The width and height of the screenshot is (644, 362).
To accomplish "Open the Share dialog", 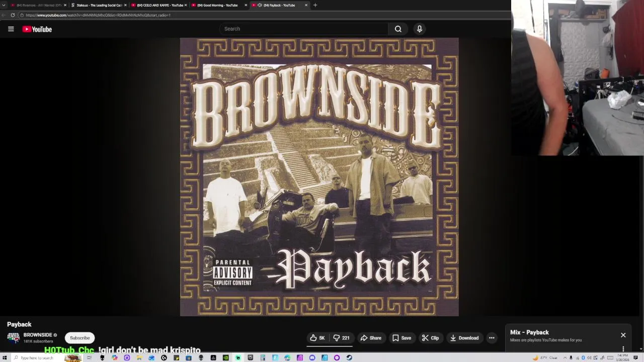I will 371,338.
